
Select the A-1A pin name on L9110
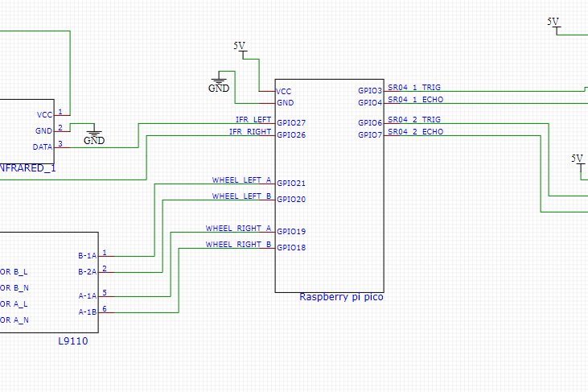(x=88, y=296)
